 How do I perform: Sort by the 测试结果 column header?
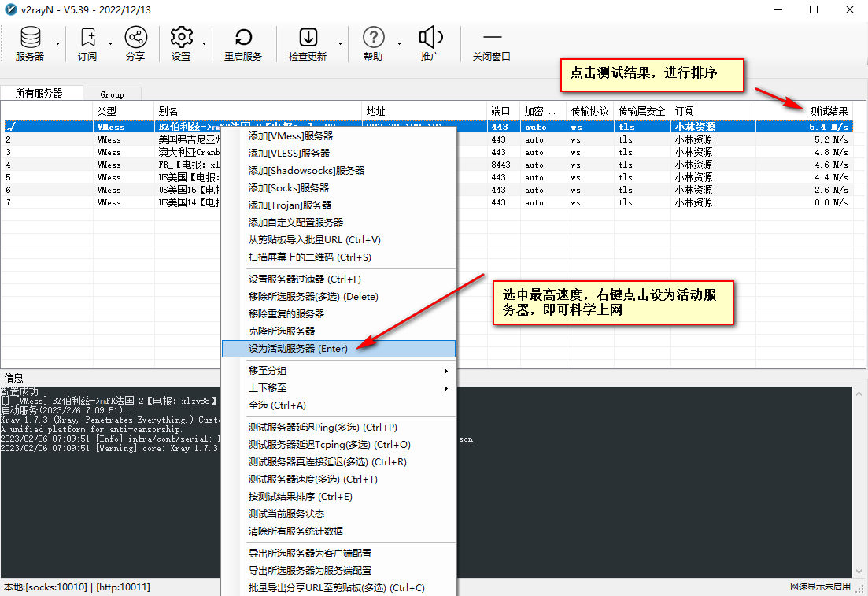829,112
